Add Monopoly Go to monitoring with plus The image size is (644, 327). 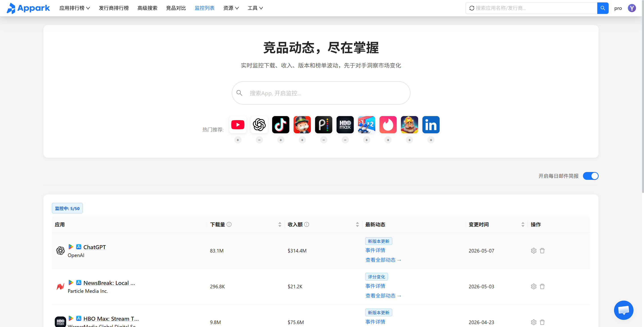click(x=302, y=140)
